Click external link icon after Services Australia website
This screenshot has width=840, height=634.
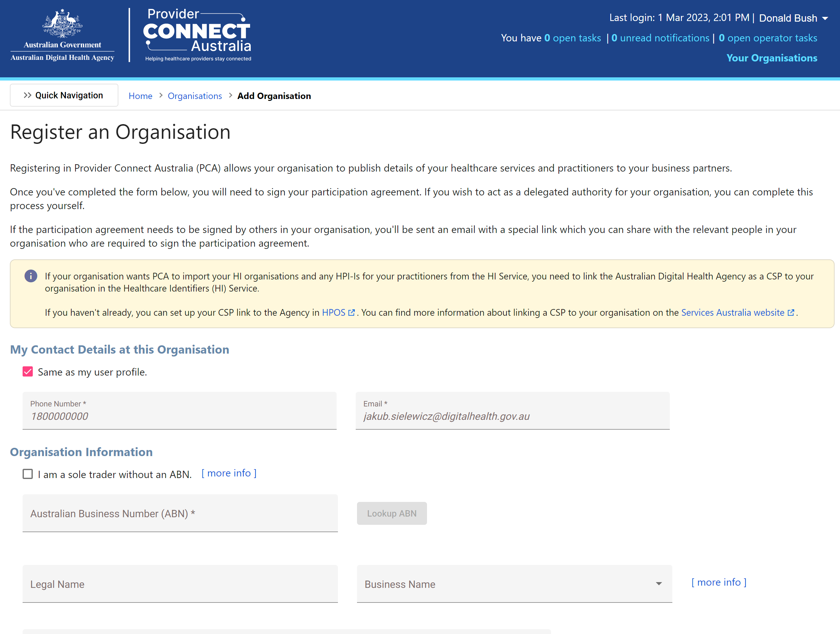(x=791, y=313)
